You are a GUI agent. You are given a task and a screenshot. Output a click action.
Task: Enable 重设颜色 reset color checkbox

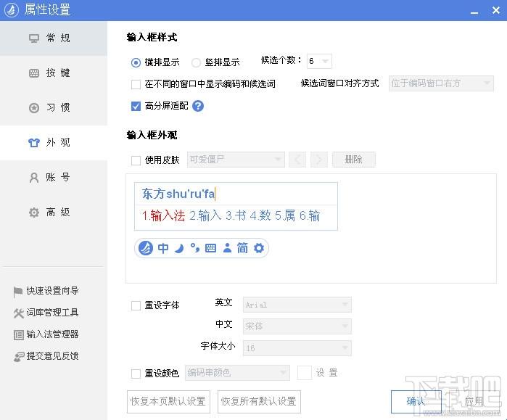[x=136, y=374]
